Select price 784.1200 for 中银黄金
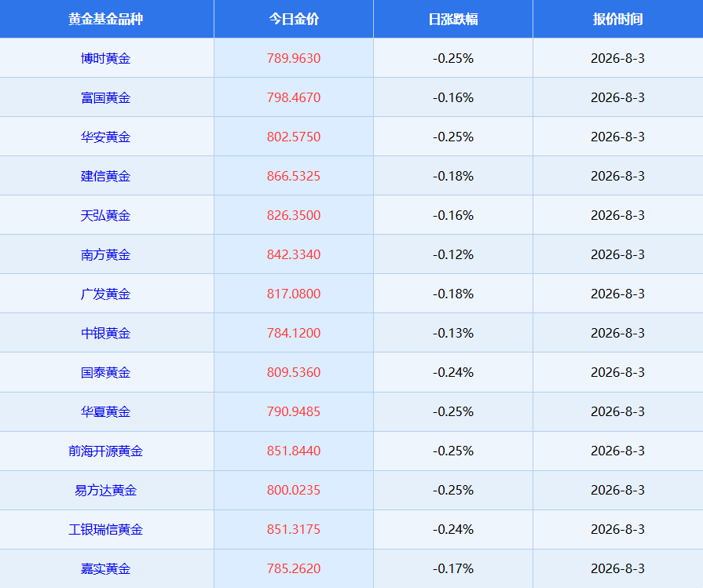Viewport: 703px width, 588px height. pyautogui.click(x=294, y=333)
